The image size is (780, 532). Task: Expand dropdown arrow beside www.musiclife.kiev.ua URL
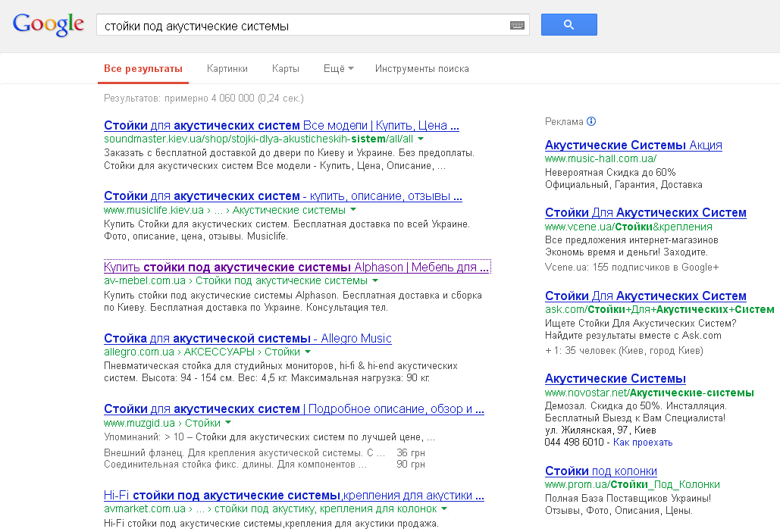[x=353, y=210]
